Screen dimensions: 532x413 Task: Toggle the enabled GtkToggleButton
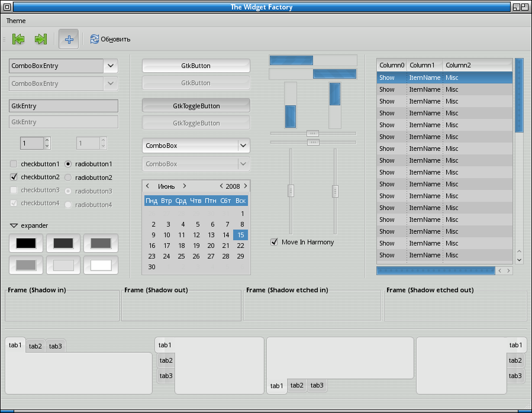pos(196,106)
